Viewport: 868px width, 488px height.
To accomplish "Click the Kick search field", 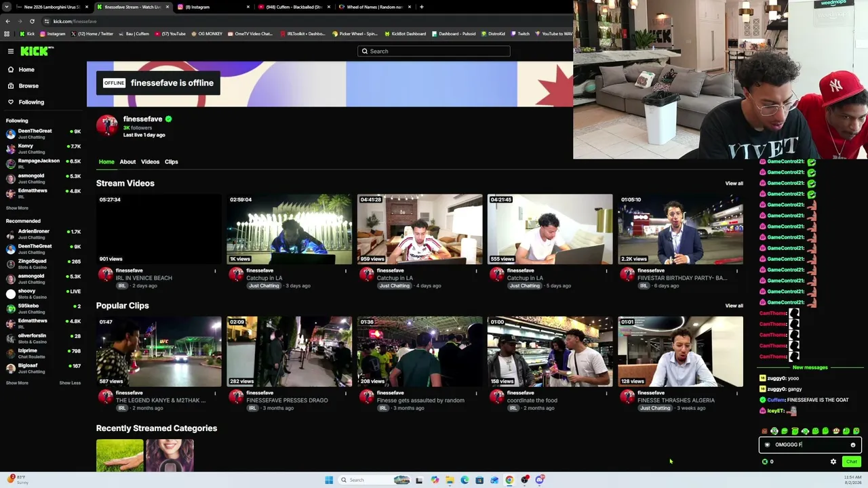I will tap(434, 52).
